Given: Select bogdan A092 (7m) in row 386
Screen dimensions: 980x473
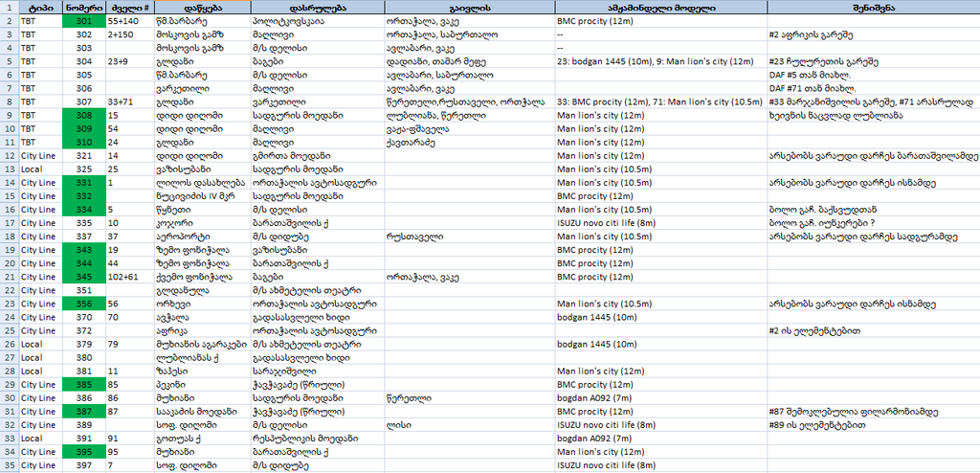Looking at the screenshot, I should 660,398.
